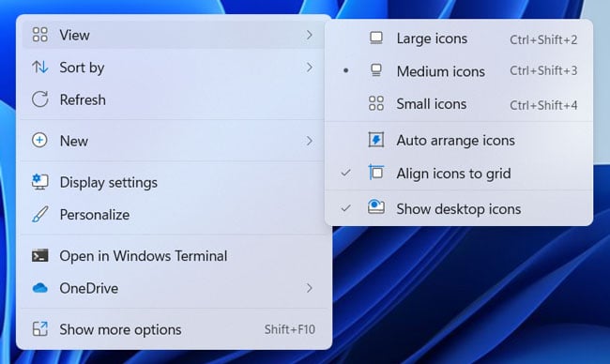Click the Small icons grid icon

[x=376, y=103]
